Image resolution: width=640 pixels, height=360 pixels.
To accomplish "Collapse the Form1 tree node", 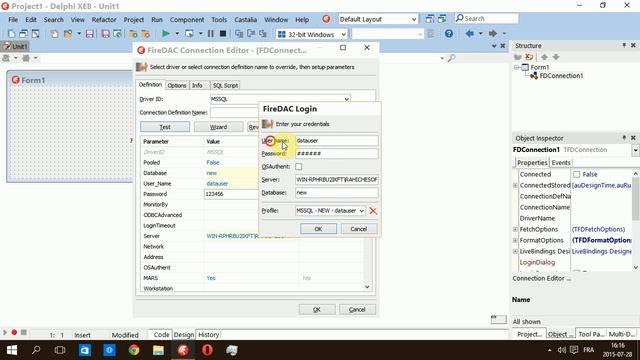I will tap(517, 67).
